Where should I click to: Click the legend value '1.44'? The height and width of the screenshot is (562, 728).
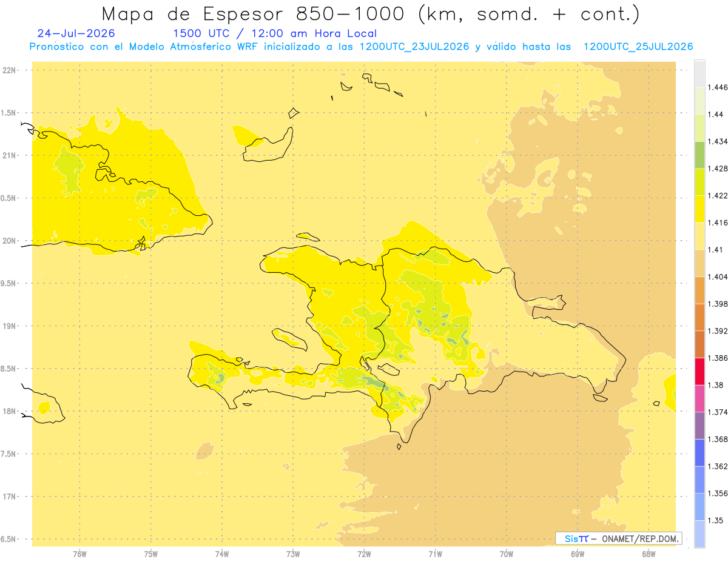716,115
